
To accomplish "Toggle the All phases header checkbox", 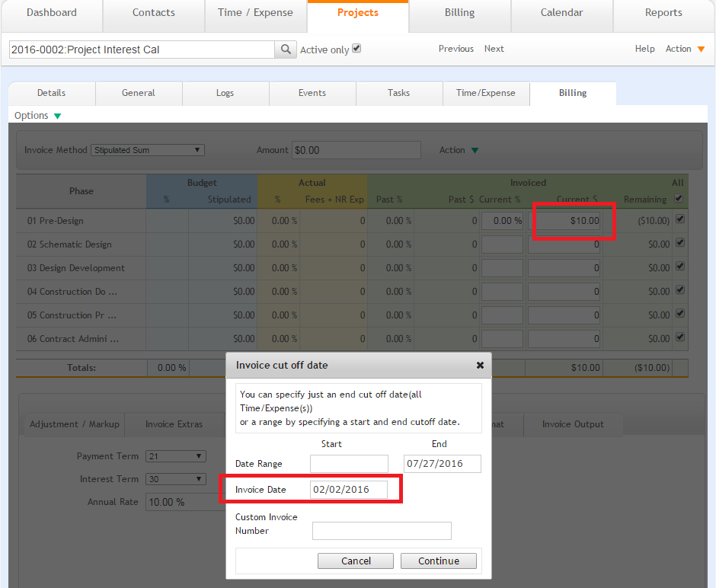I will [x=679, y=199].
